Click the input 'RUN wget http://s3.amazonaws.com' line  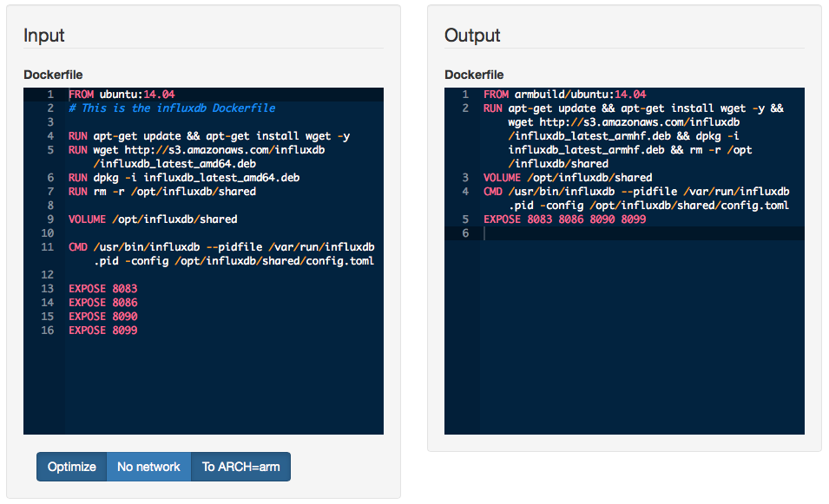(x=197, y=157)
